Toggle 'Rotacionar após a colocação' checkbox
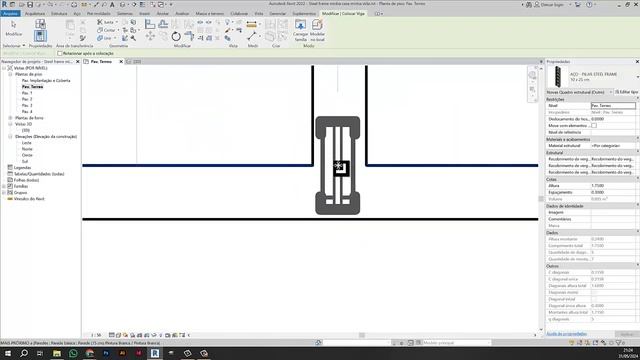Viewport: 640px width, 360px height. (60, 53)
